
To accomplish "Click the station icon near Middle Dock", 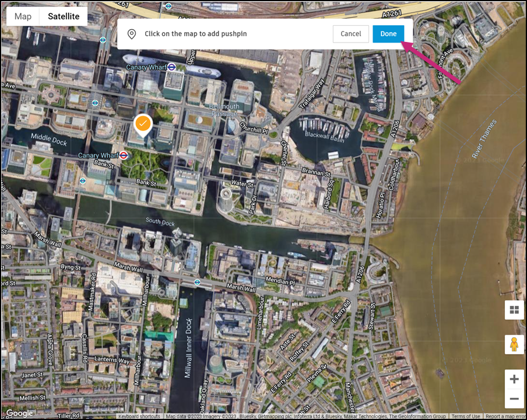I will point(95,103).
